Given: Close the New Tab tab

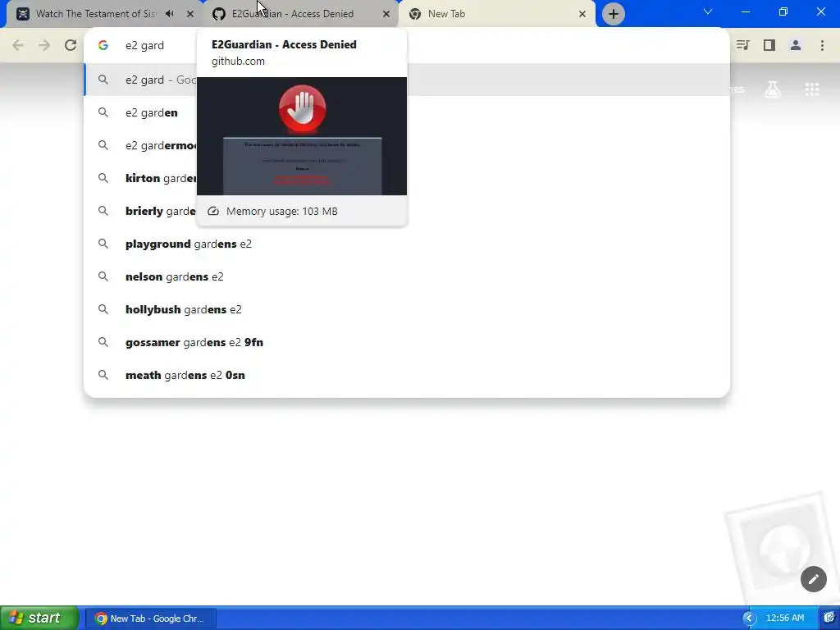Looking at the screenshot, I should click(x=582, y=14).
